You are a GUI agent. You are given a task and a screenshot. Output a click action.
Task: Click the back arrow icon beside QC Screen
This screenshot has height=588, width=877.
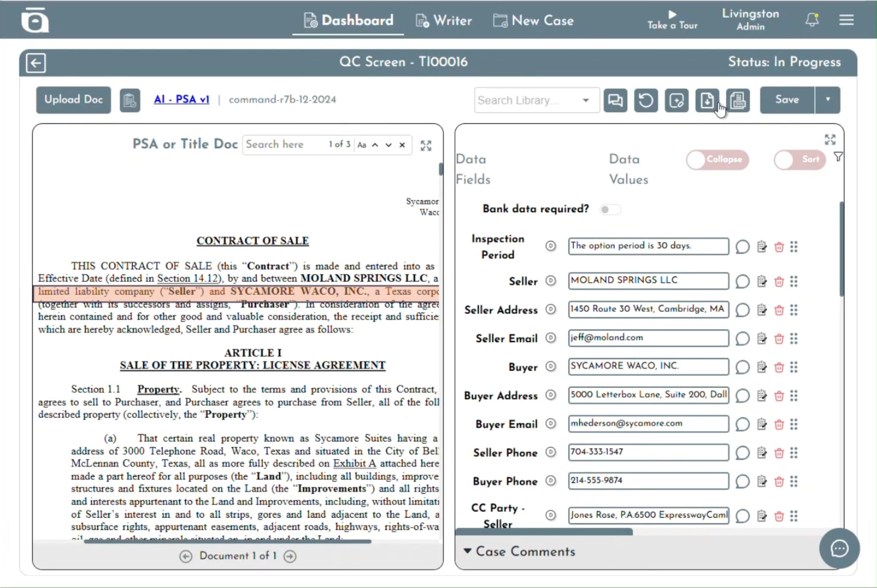36,63
